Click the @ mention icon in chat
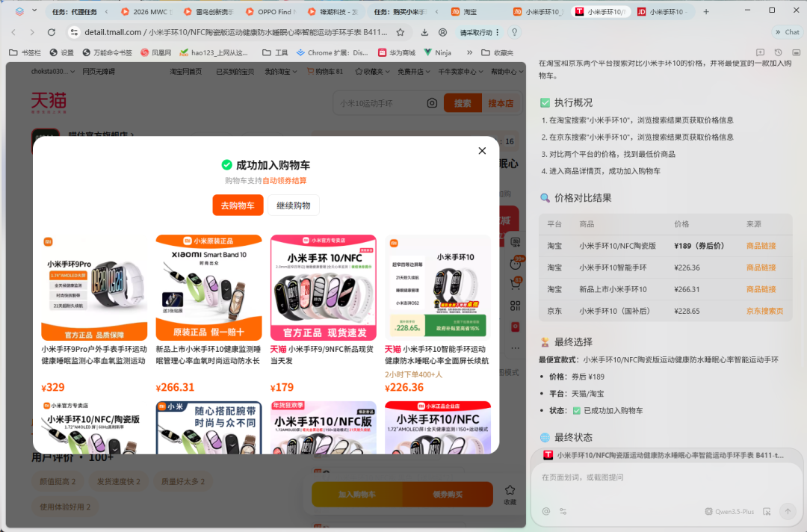 pos(546,511)
